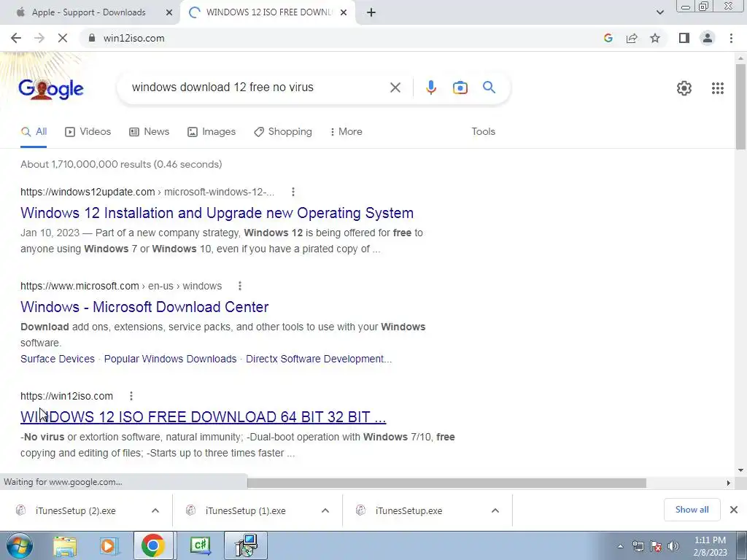Screen dimensions: 747x560
Task: Open Windows Media Player from taskbar
Action: [x=109, y=546]
